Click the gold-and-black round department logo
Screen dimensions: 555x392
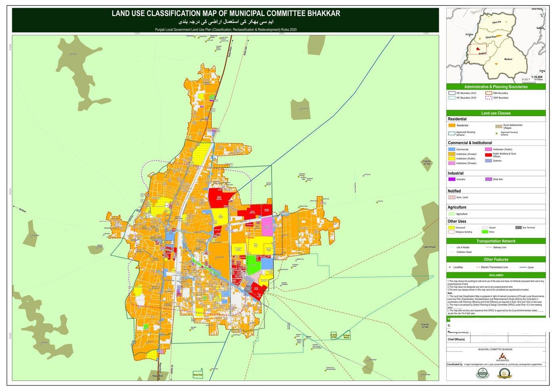(x=504, y=373)
